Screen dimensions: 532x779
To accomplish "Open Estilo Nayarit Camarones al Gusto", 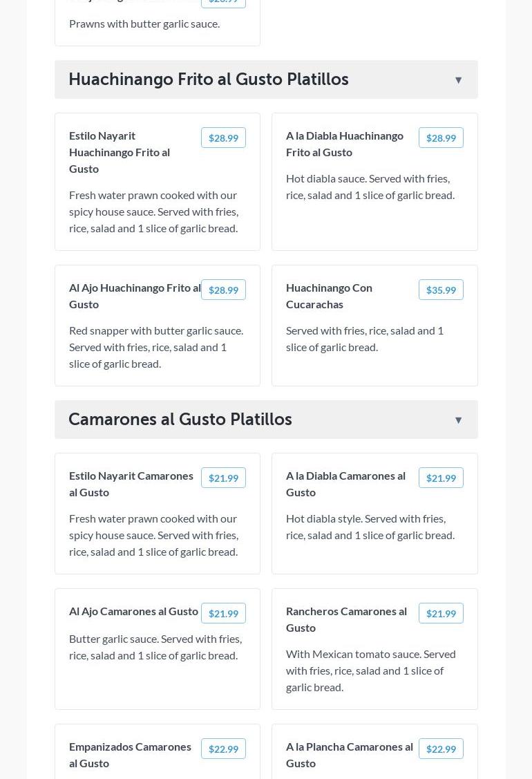I will pos(131,484).
